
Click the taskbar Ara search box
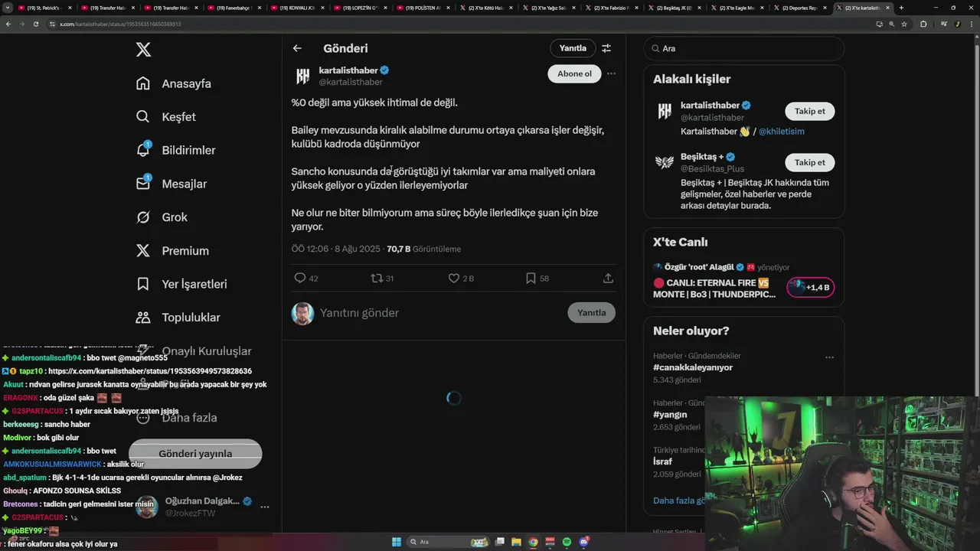tap(449, 542)
